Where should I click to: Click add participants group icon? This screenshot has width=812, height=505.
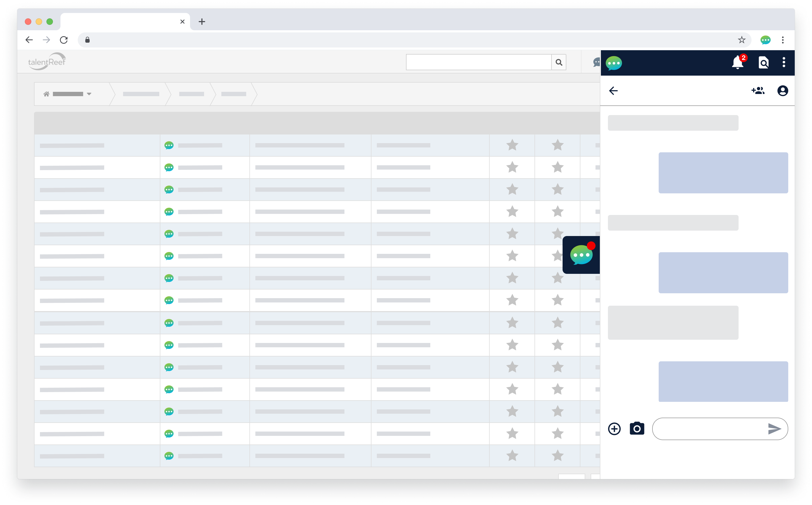tap(758, 90)
